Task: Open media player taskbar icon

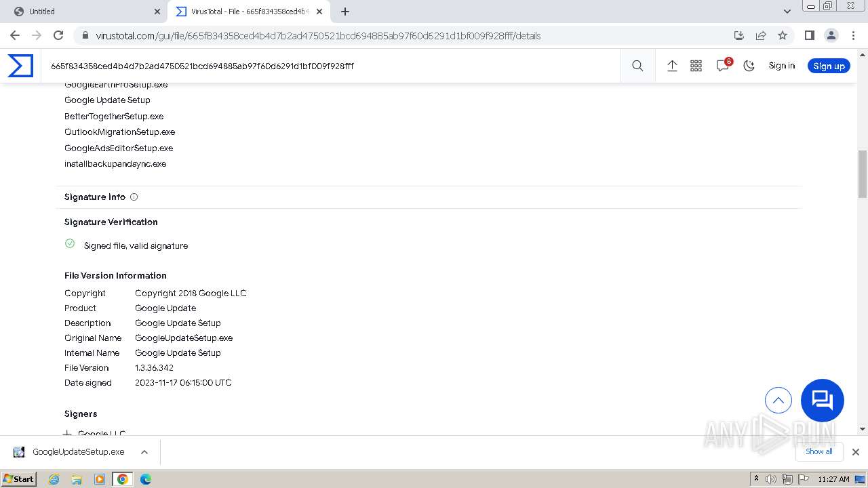Action: pos(100,479)
